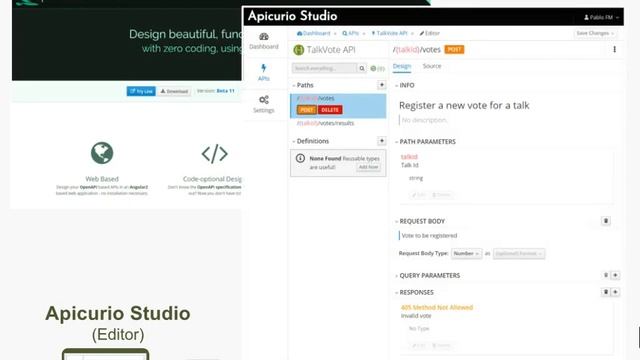Collapse the REQUEST BODY section

(420, 221)
